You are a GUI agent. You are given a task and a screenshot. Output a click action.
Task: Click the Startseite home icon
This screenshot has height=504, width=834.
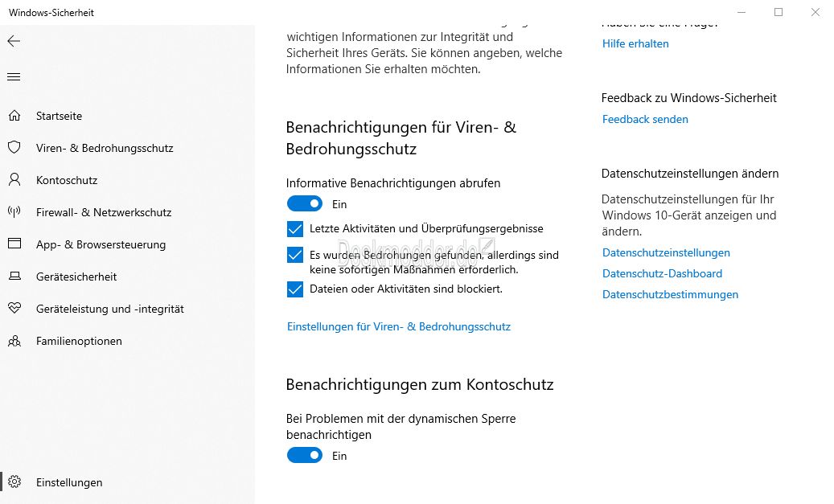point(14,116)
